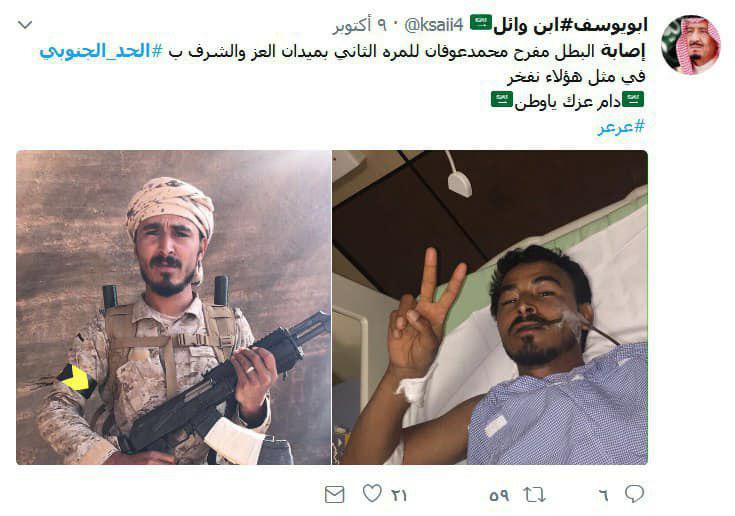This screenshot has height=516, width=735.
Task: Open the #الحد_الجنوبي hashtag
Action: tap(101, 51)
